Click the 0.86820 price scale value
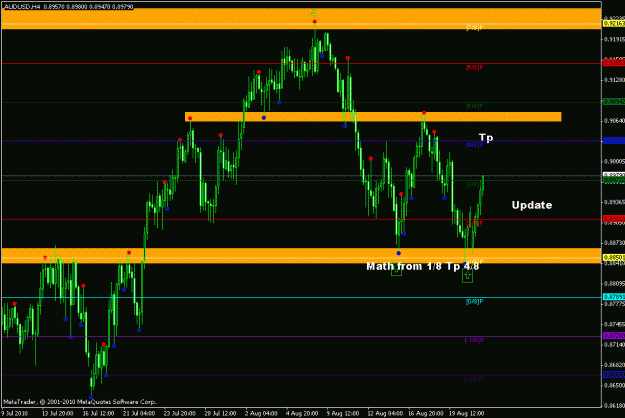This screenshot has height=418, width=625. (x=614, y=365)
